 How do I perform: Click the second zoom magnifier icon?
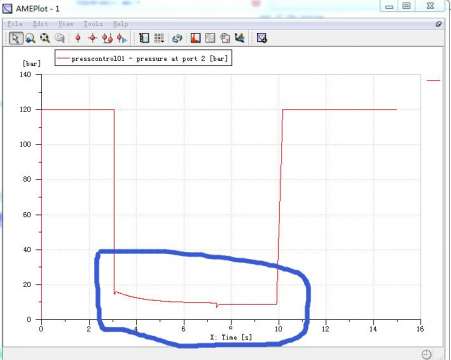point(45,38)
